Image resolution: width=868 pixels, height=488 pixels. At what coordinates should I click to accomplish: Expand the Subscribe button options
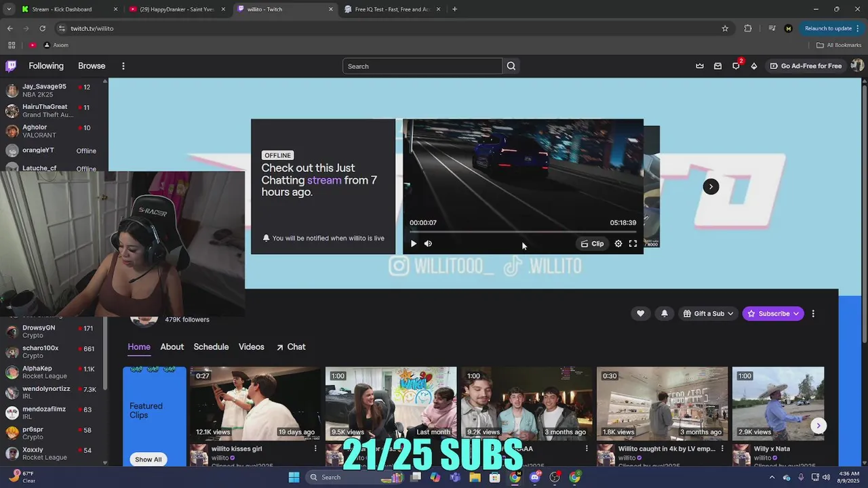(x=773, y=313)
